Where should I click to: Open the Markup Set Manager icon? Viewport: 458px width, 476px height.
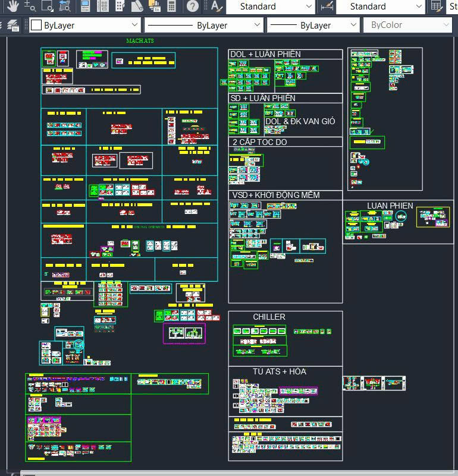(x=155, y=6)
